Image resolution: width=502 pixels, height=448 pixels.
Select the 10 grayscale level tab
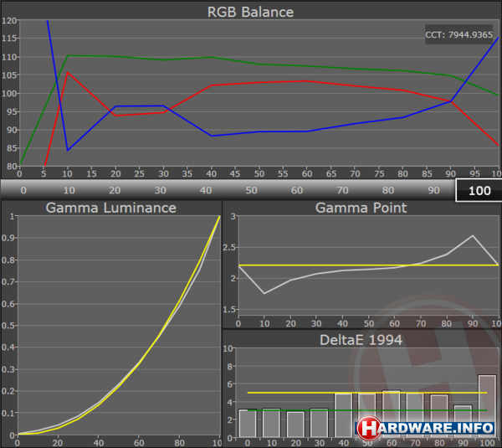point(69,190)
